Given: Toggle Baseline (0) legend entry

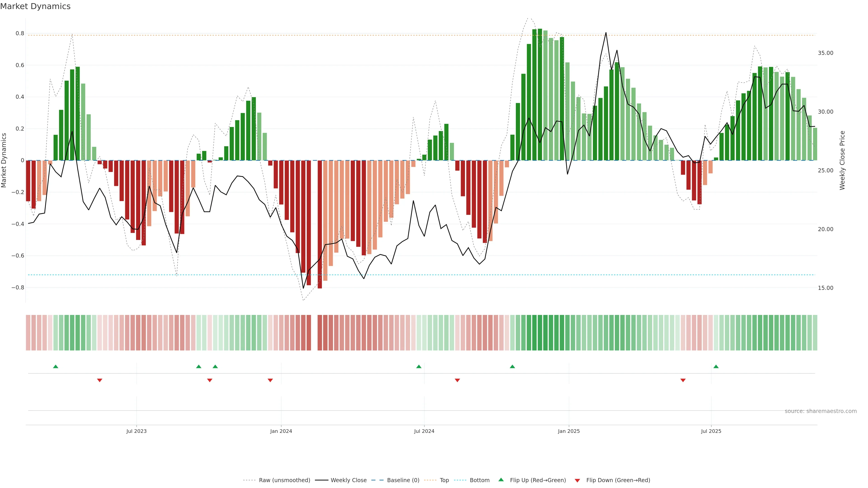Looking at the screenshot, I should [x=403, y=480].
